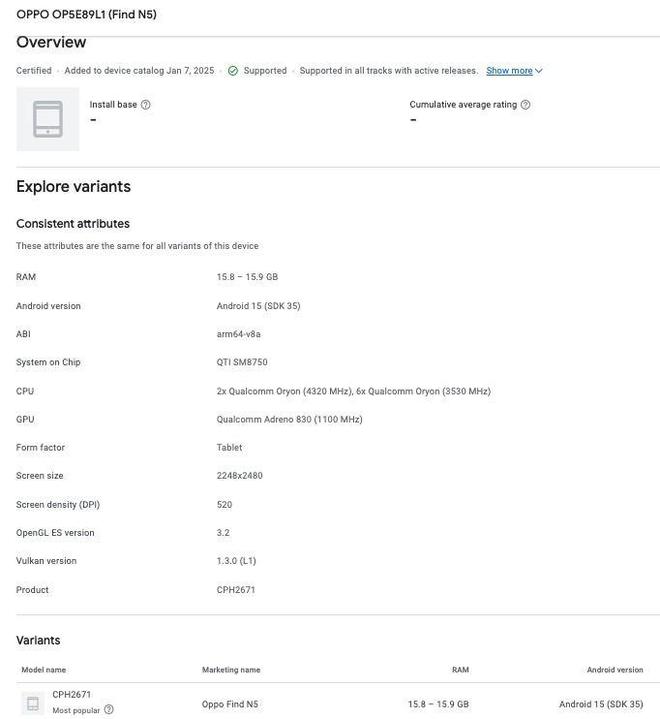Click the green Supported checkmark icon

[x=233, y=71]
